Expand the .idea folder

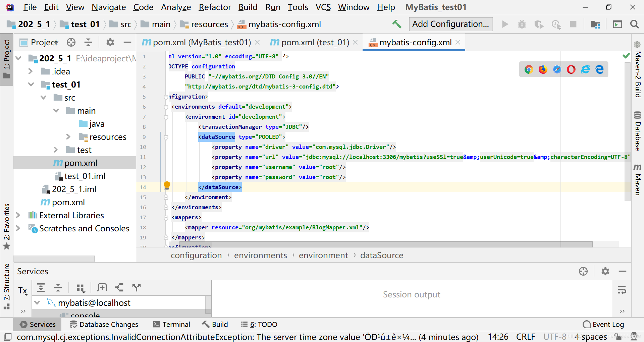[x=31, y=71]
